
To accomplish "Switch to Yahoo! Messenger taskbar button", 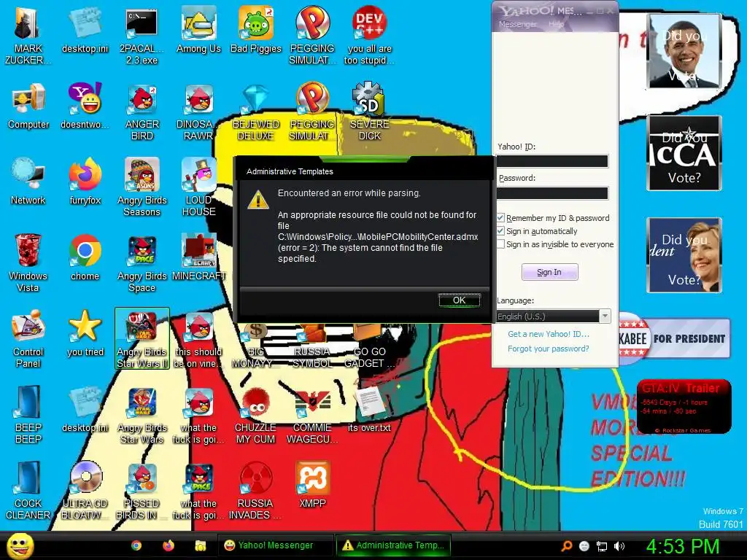I will pos(275,545).
